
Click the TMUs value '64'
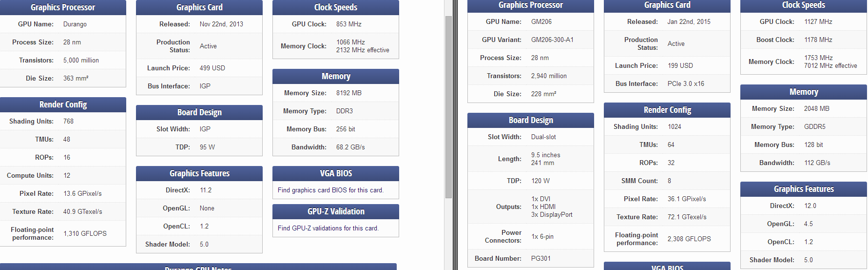(671, 145)
